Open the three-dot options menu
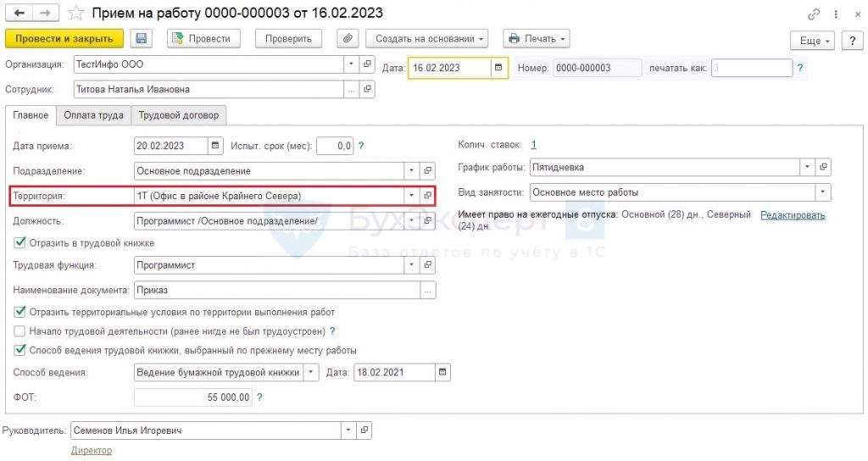The image size is (868, 461). tap(836, 14)
